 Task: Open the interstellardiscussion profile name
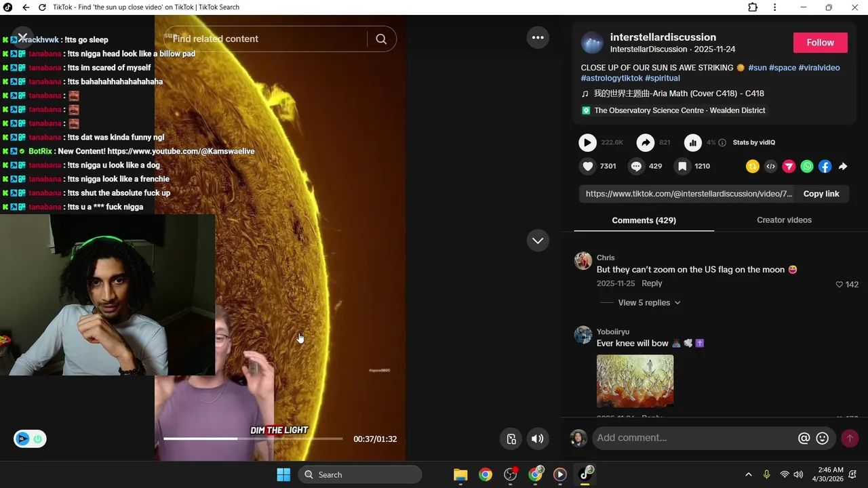pos(663,37)
